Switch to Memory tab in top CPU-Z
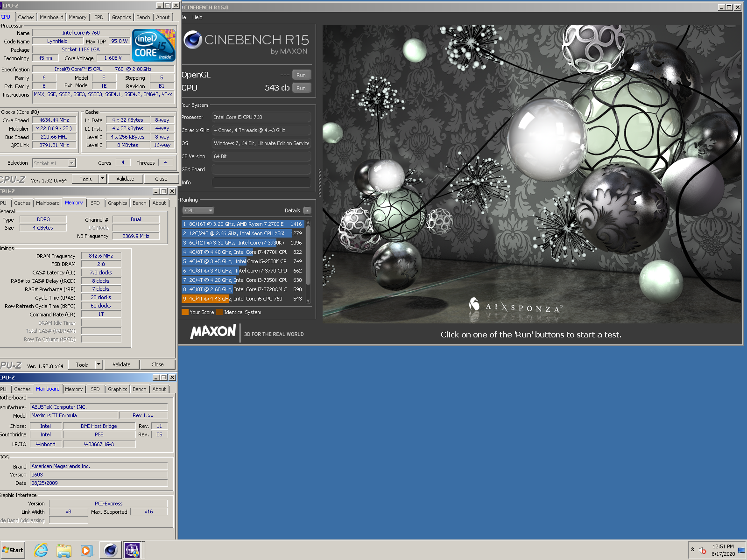The height and width of the screenshot is (560, 747). (x=78, y=17)
